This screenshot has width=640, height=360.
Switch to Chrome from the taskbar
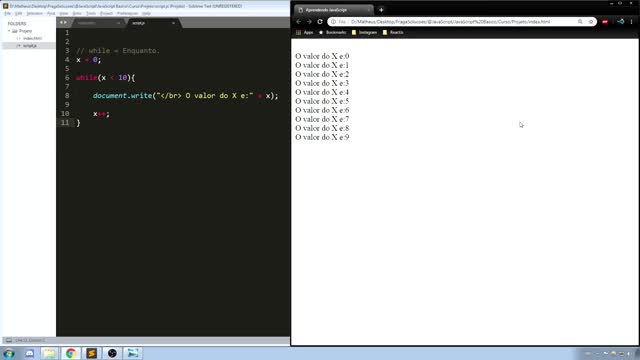pos(71,353)
